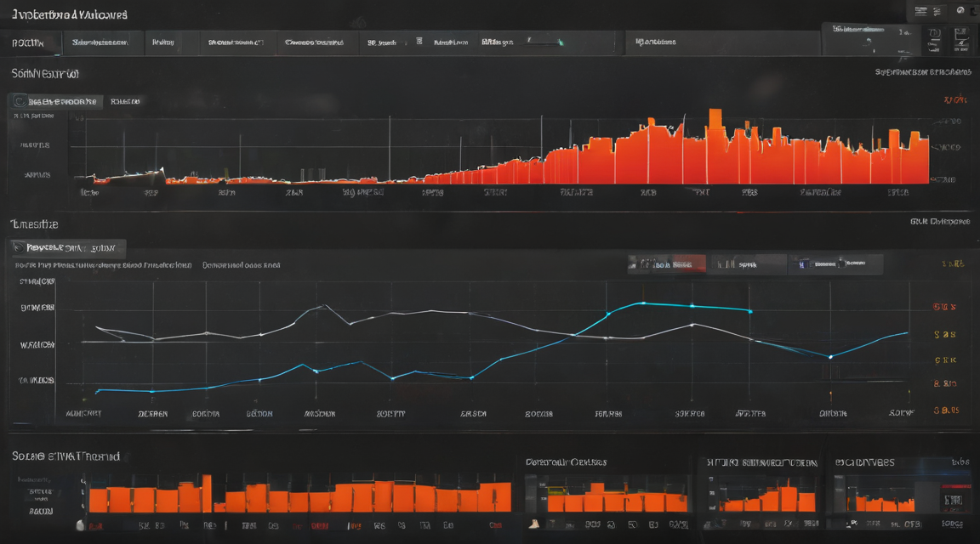This screenshot has height=544, width=980.
Task: Click the circle icon on the line chart tab
Action: [18, 248]
